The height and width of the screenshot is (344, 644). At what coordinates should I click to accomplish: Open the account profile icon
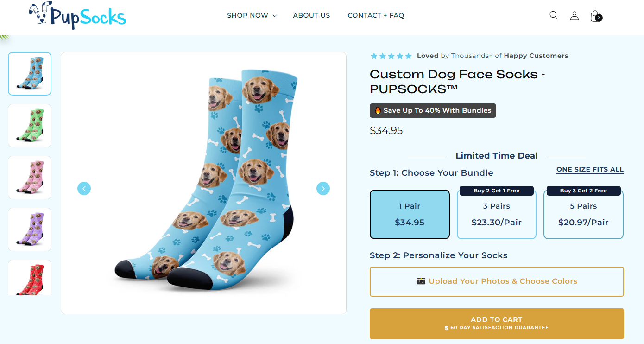pos(575,16)
